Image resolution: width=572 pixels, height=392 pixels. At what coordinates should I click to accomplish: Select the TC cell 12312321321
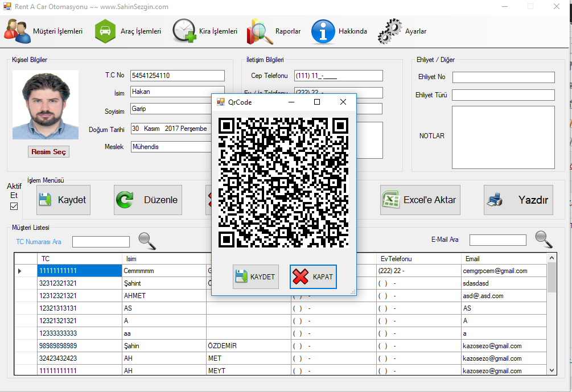click(80, 296)
